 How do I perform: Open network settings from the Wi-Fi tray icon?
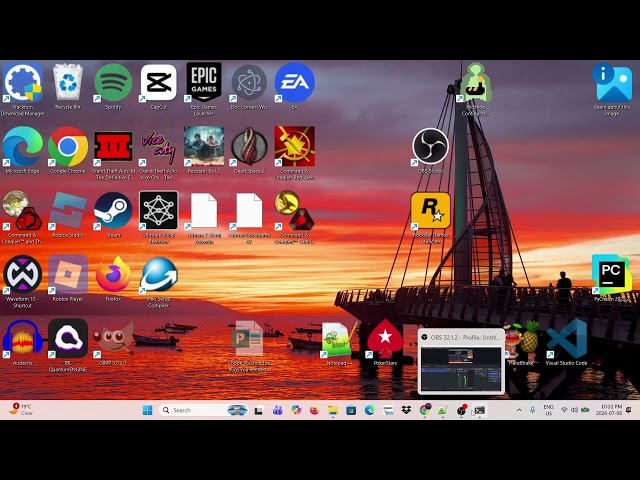(564, 410)
